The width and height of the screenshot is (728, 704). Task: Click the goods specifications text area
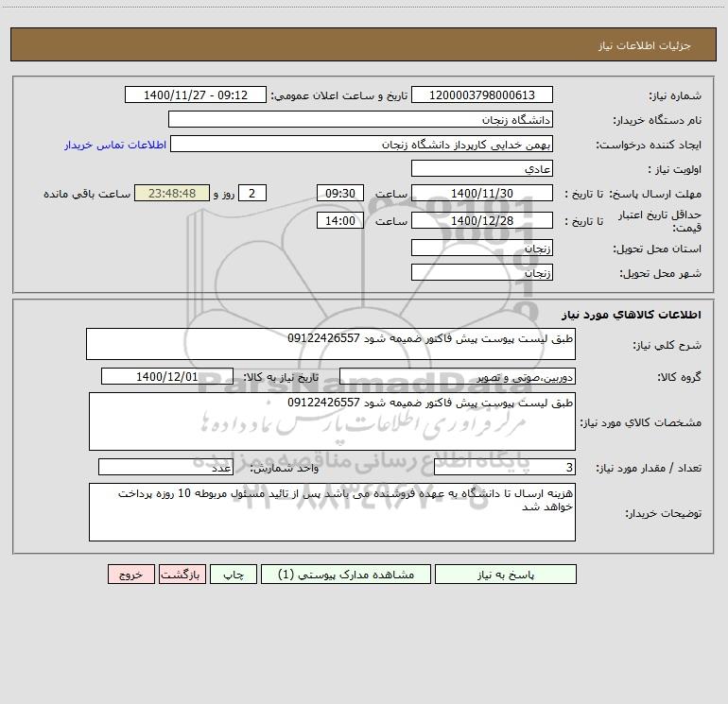[x=332, y=421]
